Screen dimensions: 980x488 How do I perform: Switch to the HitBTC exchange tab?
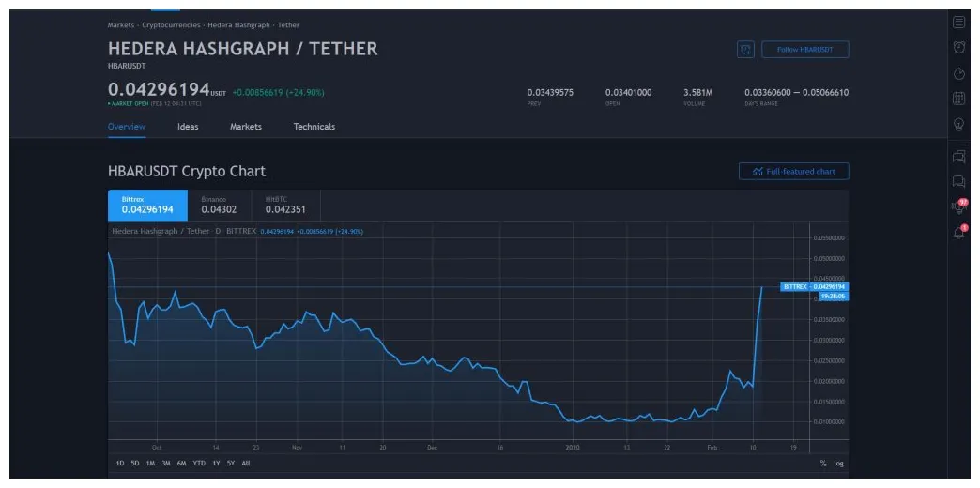[x=285, y=206]
